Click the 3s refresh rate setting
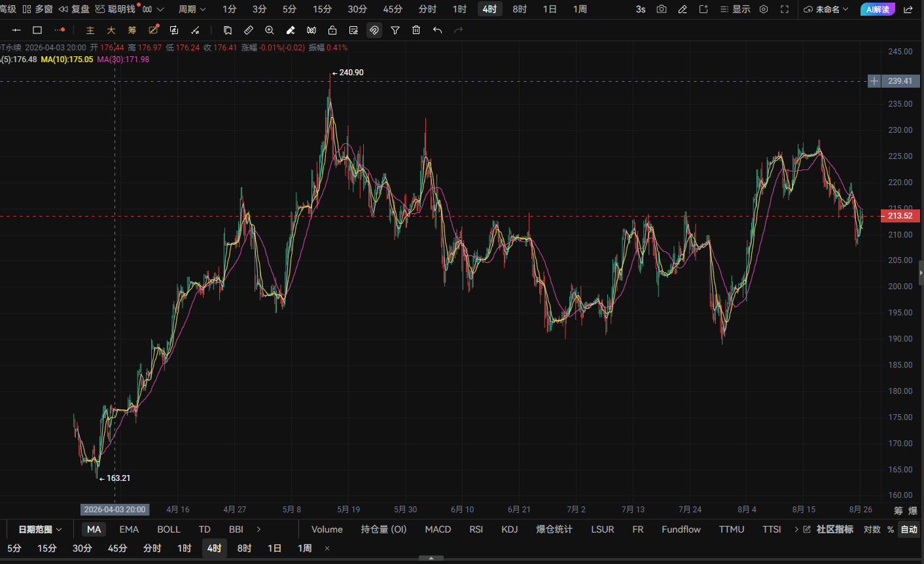Viewport: 924px width, 564px height. 641,9
